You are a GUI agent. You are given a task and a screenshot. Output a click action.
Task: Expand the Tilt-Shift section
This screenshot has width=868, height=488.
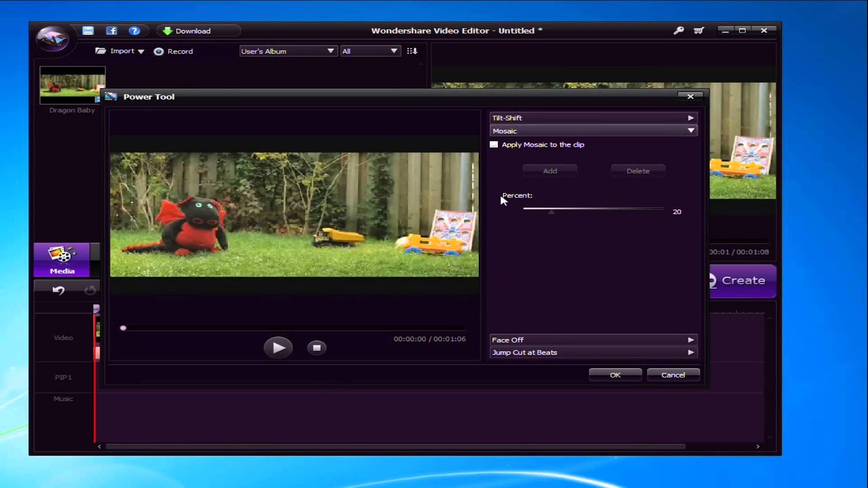point(593,118)
